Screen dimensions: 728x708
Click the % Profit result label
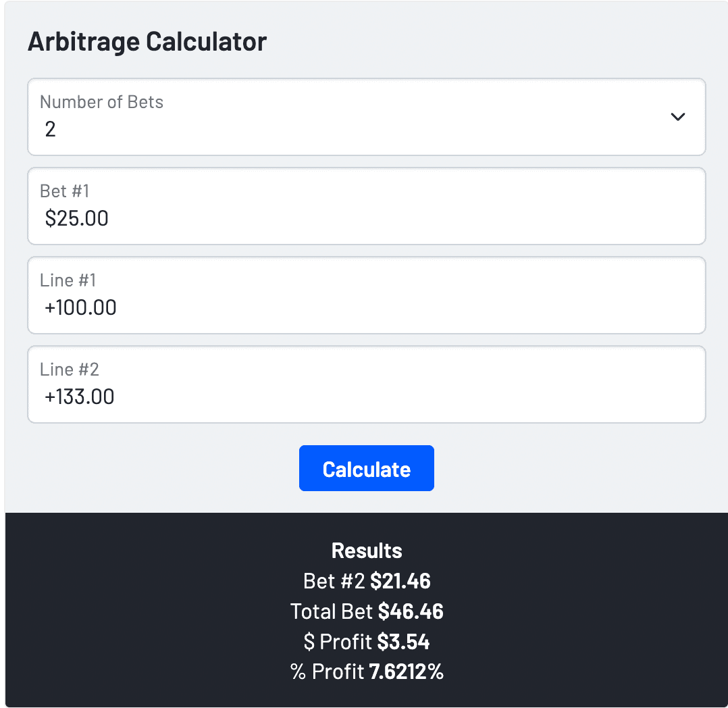point(328,672)
